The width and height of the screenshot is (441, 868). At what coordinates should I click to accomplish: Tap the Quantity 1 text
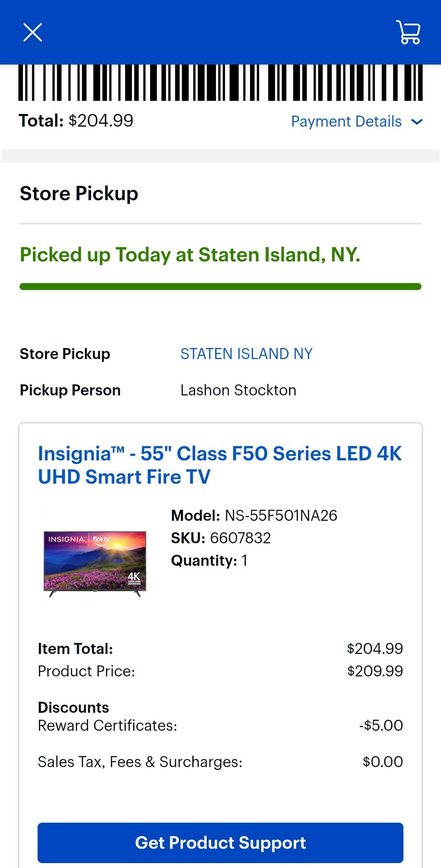(x=209, y=560)
